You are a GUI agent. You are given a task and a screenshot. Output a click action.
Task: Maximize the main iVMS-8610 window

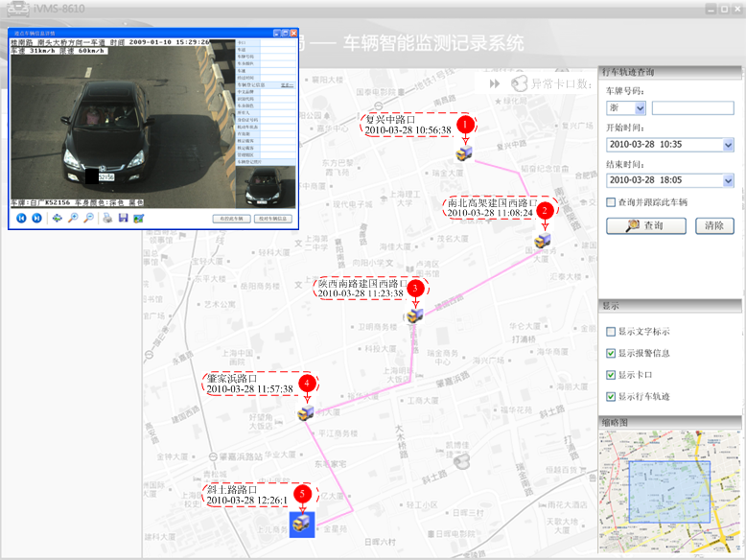click(724, 9)
